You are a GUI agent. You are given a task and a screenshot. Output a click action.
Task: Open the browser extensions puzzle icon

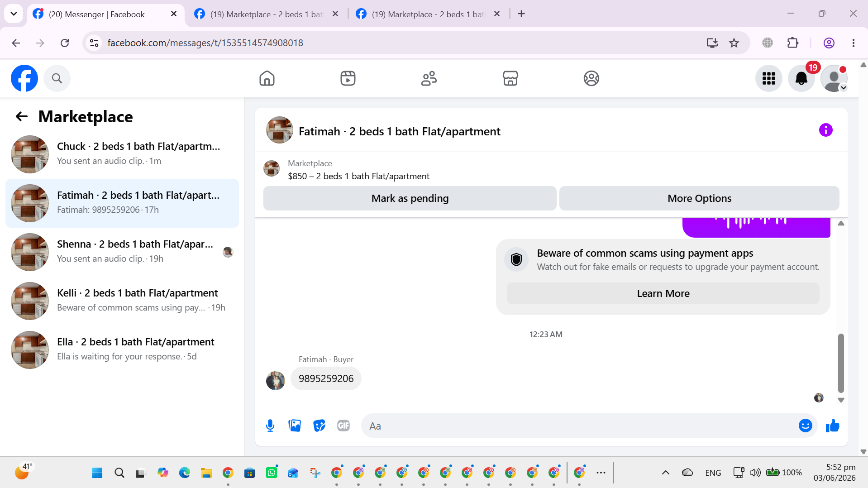pos(793,43)
